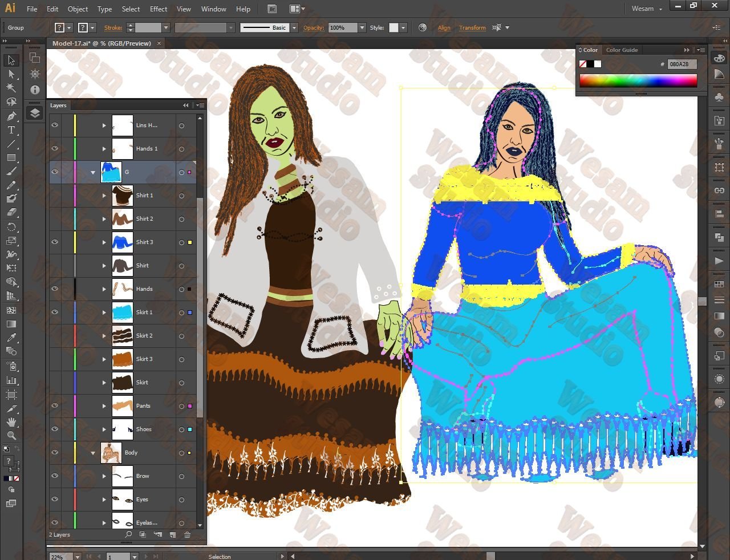The width and height of the screenshot is (730, 560).
Task: Hide the Pants layer
Action: coord(55,406)
